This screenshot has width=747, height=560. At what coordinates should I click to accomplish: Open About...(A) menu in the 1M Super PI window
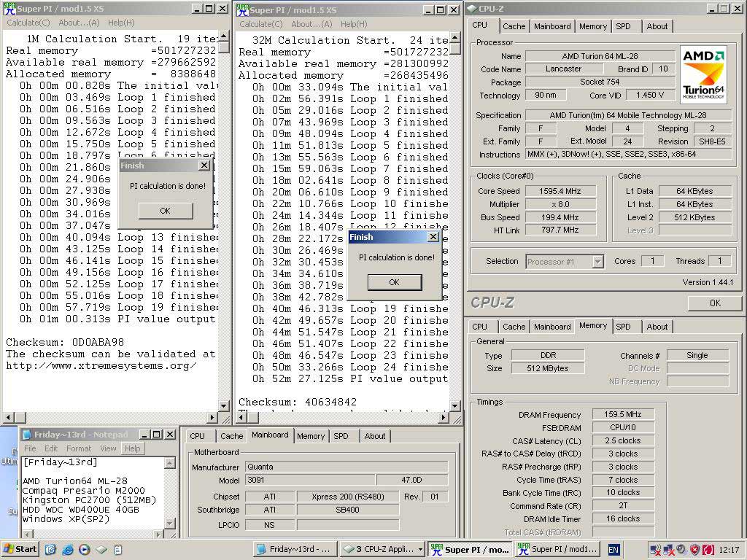[x=79, y=23]
